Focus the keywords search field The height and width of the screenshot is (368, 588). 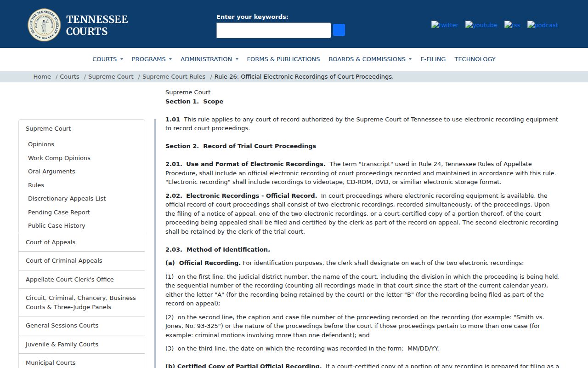[x=274, y=30]
